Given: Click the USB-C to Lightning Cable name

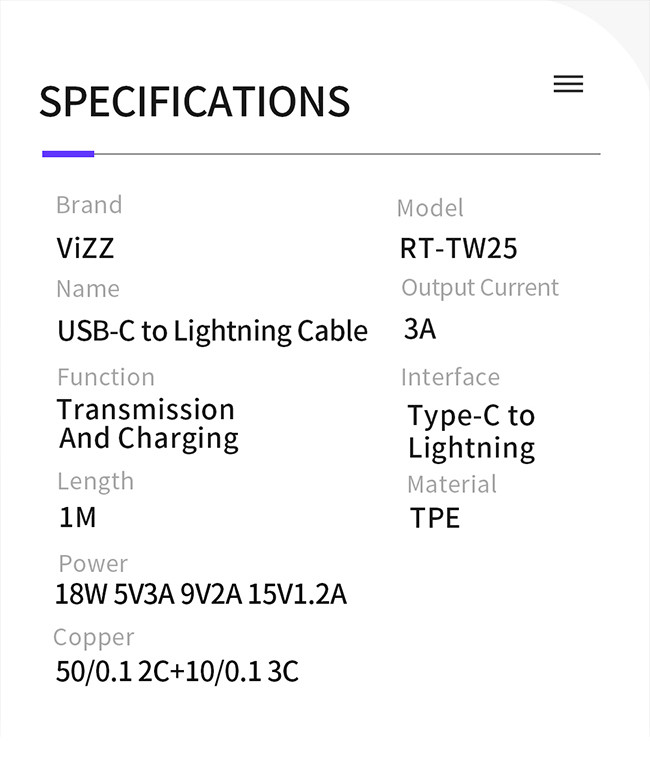Looking at the screenshot, I should click(212, 331).
